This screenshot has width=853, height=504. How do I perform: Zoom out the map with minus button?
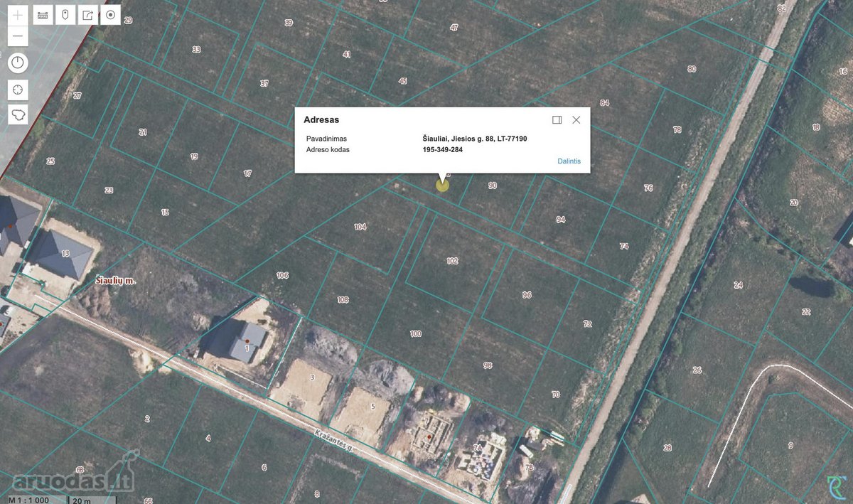click(18, 36)
